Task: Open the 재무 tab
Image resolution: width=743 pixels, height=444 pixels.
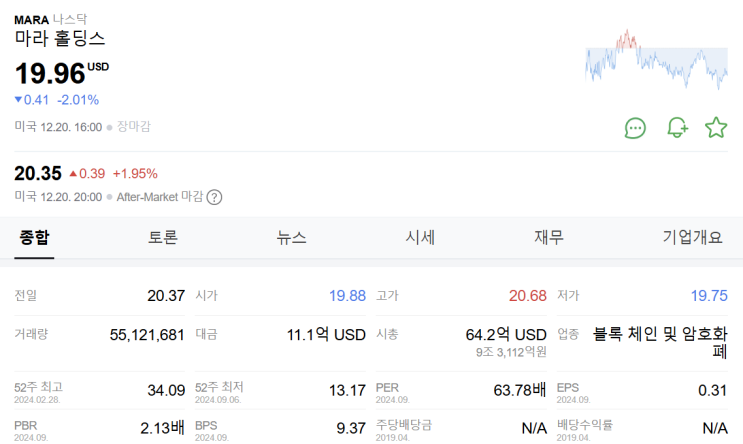Action: 549,238
